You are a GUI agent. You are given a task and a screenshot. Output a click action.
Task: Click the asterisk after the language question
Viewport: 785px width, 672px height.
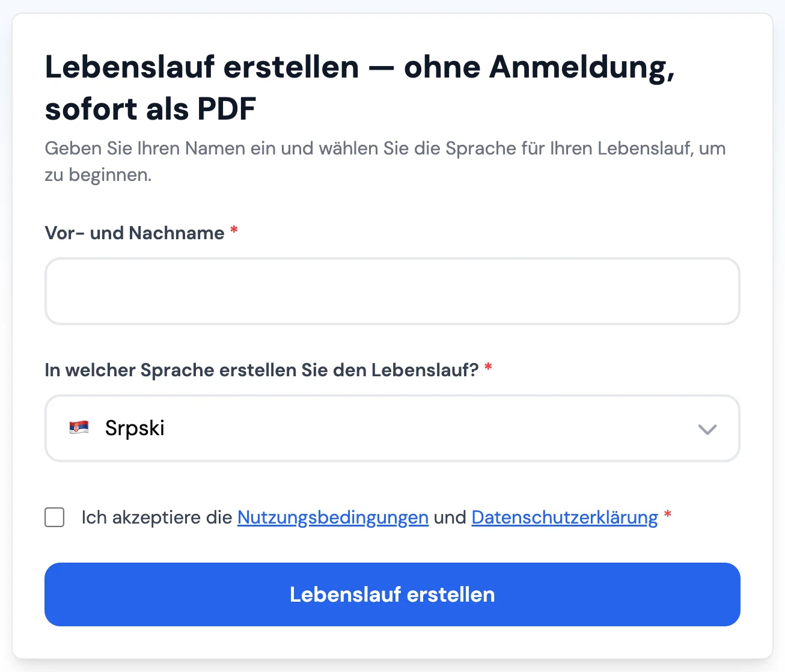[x=488, y=367]
